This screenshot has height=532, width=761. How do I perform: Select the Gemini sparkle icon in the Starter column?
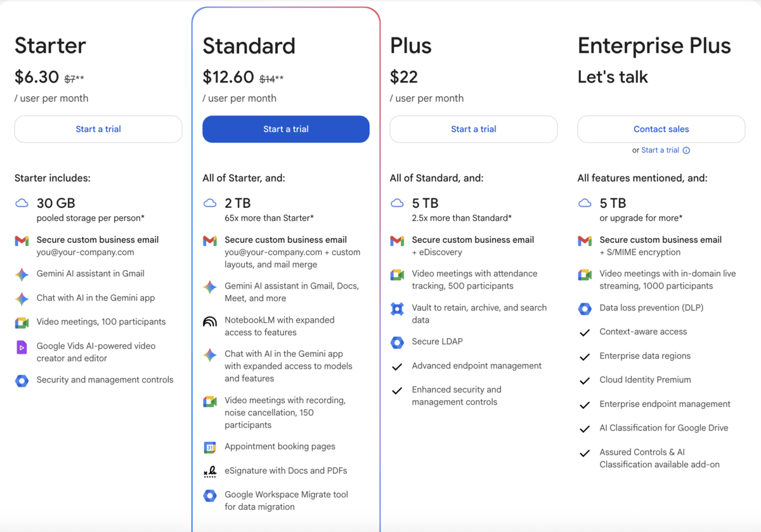click(22, 274)
